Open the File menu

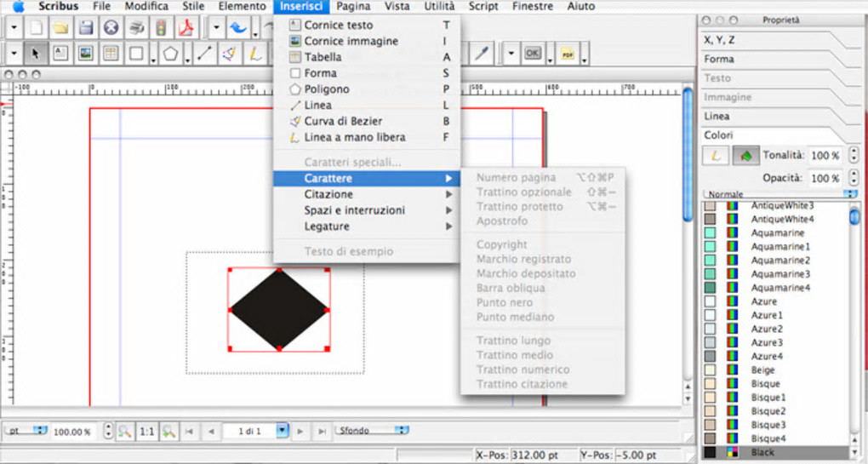(x=101, y=7)
